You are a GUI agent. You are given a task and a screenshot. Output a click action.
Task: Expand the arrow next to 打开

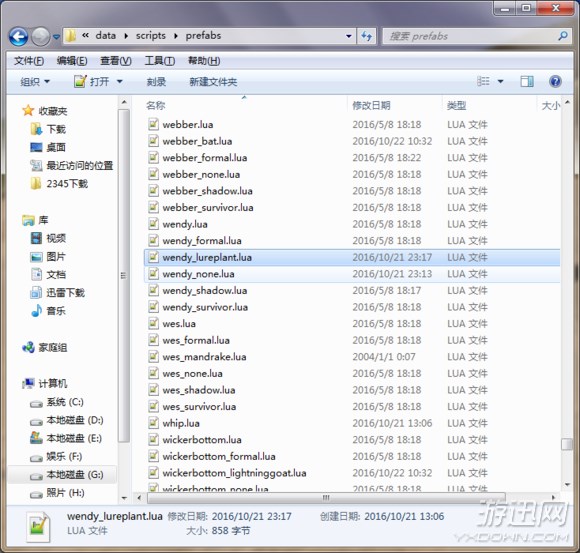(119, 81)
